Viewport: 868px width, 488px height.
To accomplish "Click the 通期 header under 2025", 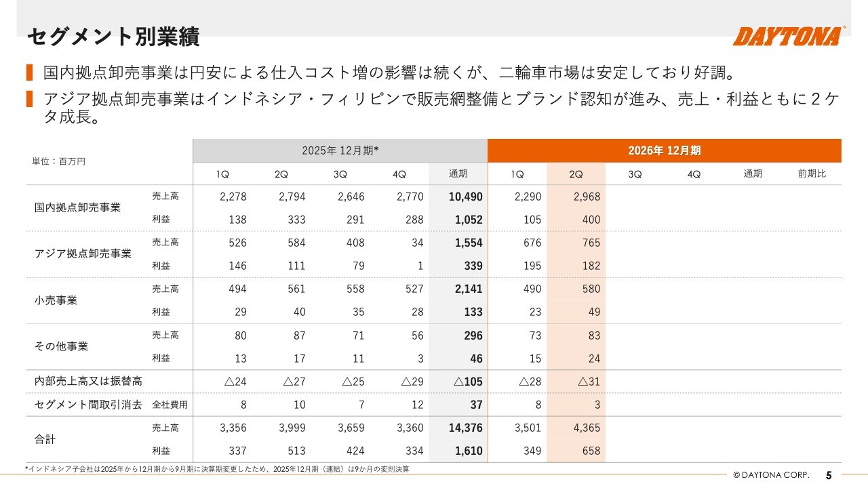I will point(458,174).
